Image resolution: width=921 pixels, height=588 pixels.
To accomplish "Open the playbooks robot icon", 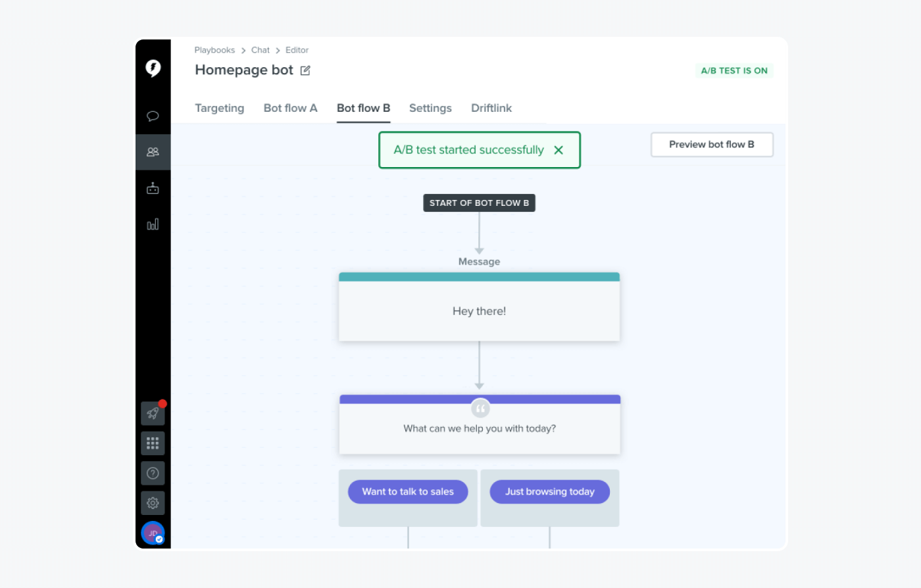I will (x=153, y=189).
